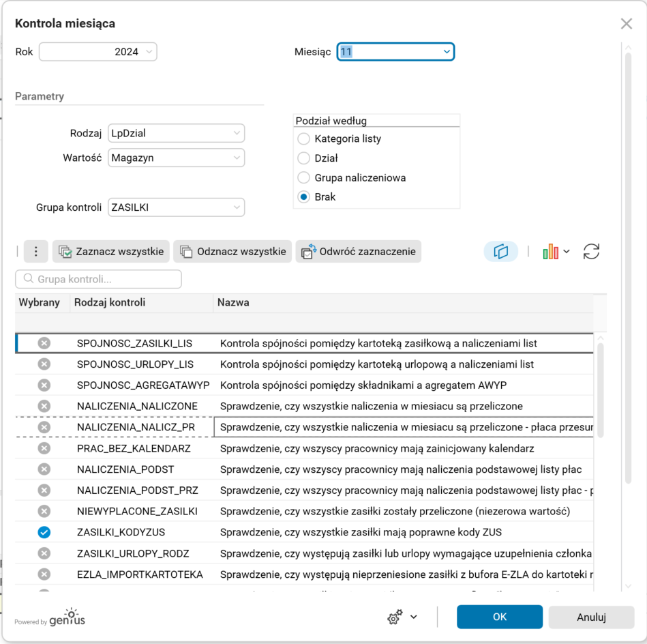This screenshot has height=644, width=647.
Task: Click the gears settings icon
Action: click(395, 617)
